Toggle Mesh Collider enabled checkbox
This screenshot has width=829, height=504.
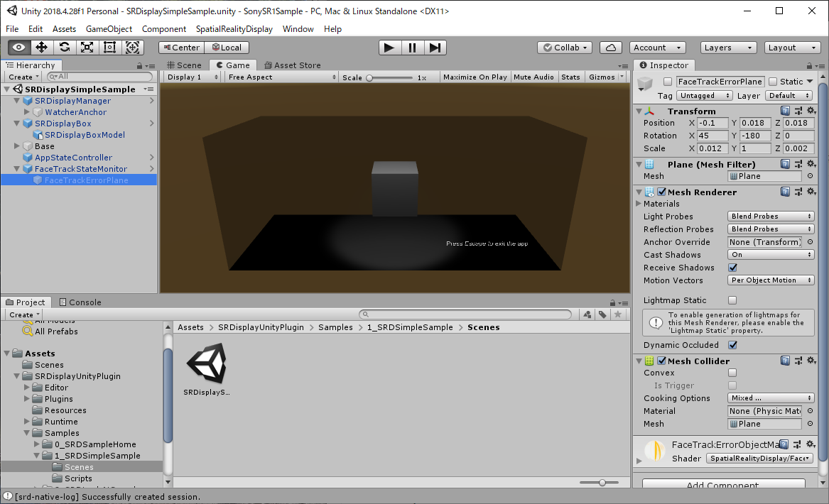pos(662,361)
